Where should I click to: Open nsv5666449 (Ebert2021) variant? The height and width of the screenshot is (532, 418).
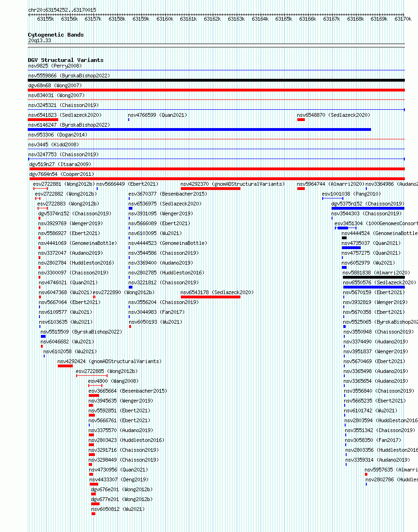click(x=127, y=184)
